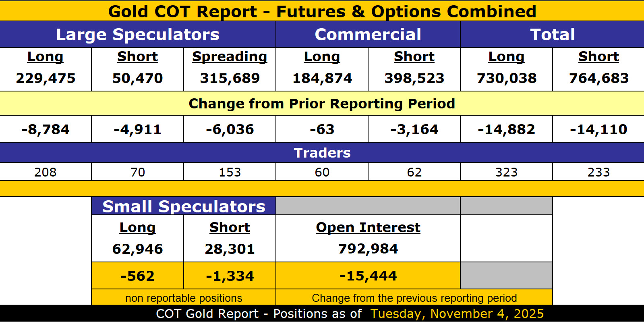
Task: Click the Small Speculators header
Action: pos(184,206)
